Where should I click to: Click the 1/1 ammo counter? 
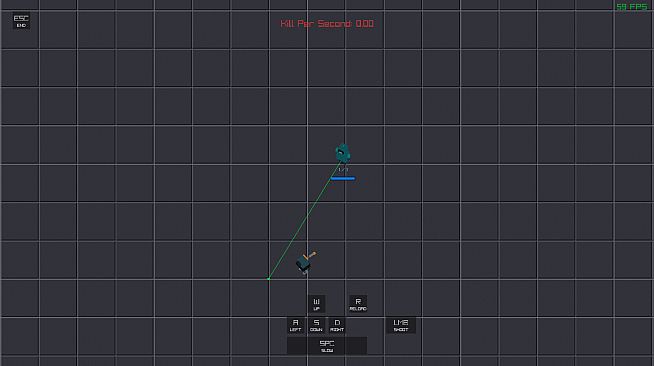pyautogui.click(x=343, y=170)
